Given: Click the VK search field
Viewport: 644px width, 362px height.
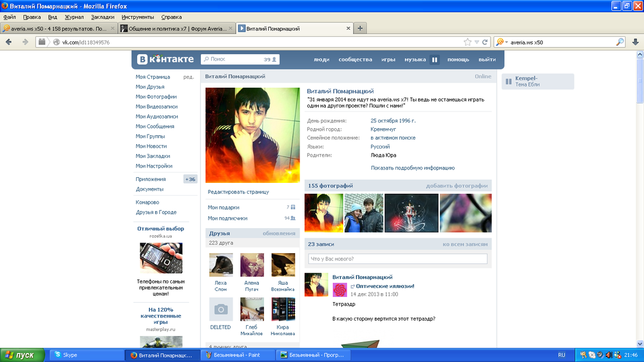Looking at the screenshot, I should pyautogui.click(x=240, y=59).
